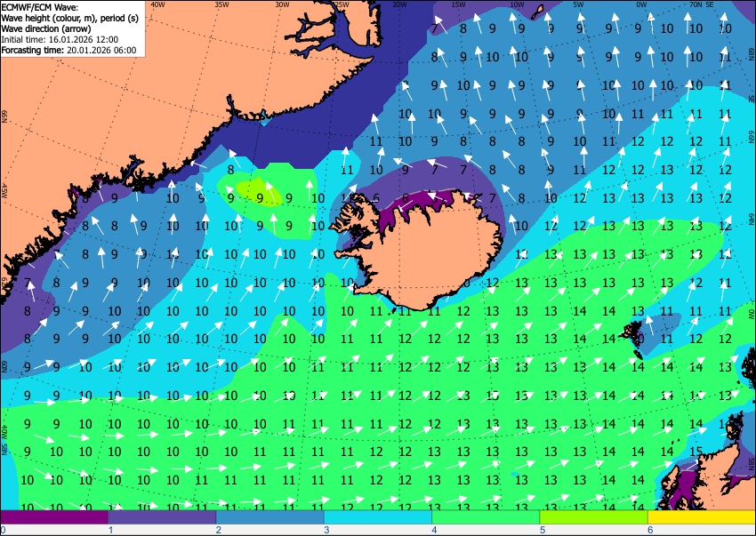Pick the dark purple 0–1 m colorbar segment

[54, 517]
